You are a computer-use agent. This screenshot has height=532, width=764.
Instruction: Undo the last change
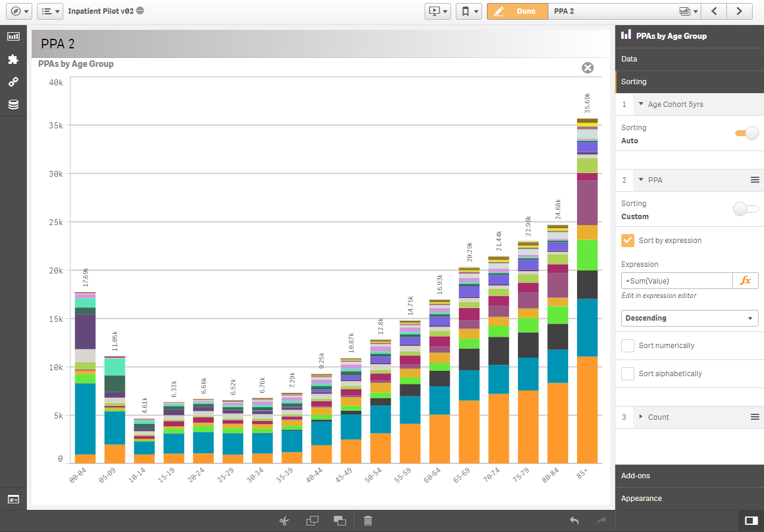tap(574, 520)
